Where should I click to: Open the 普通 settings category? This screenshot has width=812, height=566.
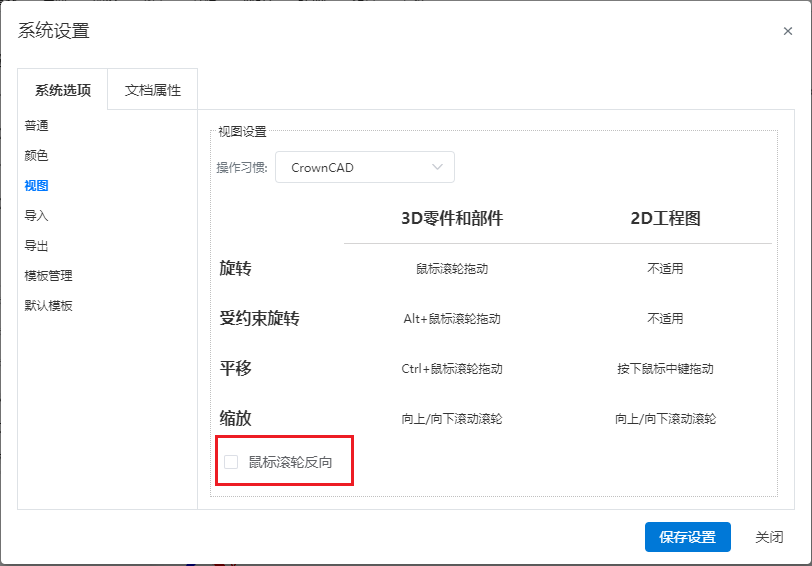(36, 126)
